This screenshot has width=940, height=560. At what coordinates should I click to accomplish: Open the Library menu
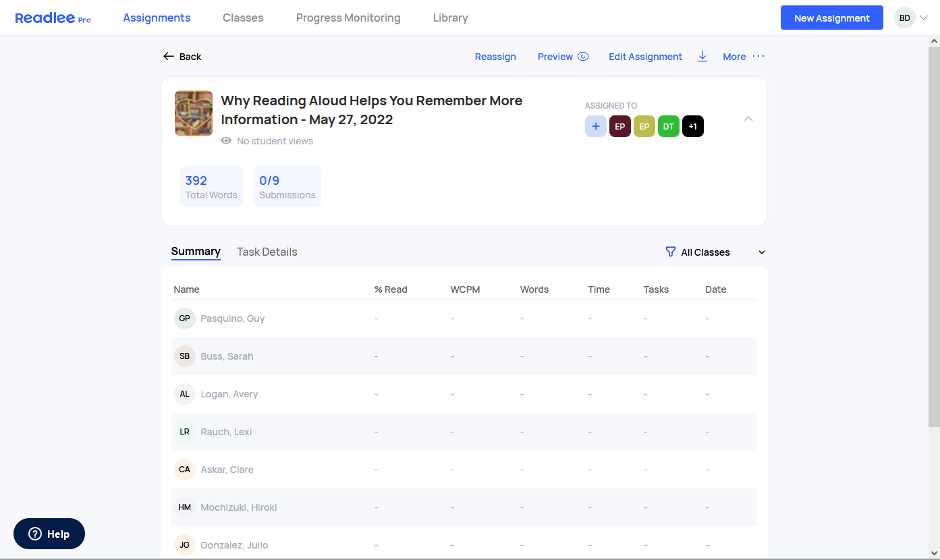[451, 18]
